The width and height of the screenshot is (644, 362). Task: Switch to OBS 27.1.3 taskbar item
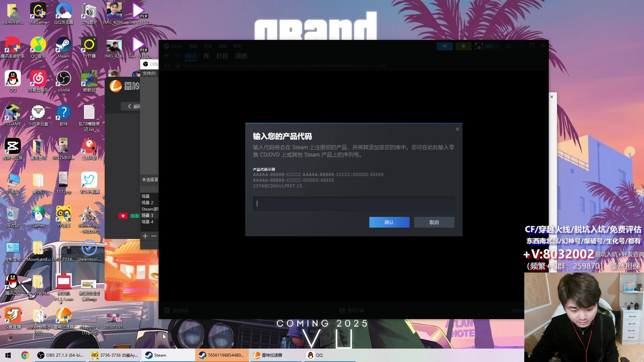pos(60,355)
